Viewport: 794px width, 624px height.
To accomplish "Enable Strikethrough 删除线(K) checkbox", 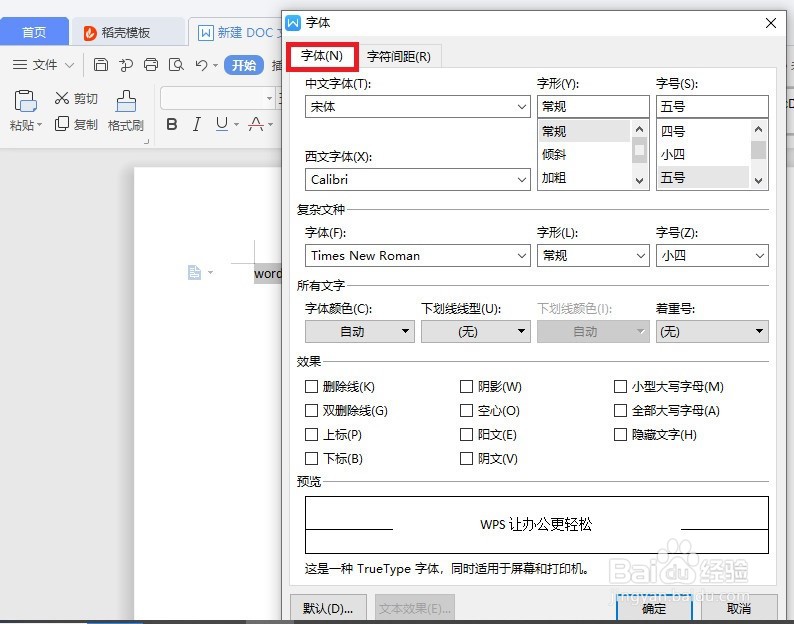I will pyautogui.click(x=311, y=386).
